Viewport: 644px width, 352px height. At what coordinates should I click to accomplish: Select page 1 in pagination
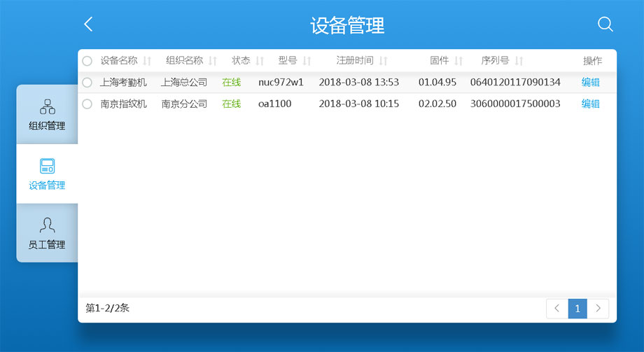[x=577, y=309]
